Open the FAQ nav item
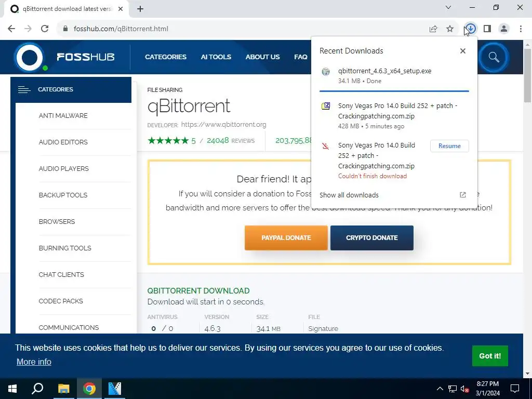The width and height of the screenshot is (532, 399). pyautogui.click(x=301, y=57)
